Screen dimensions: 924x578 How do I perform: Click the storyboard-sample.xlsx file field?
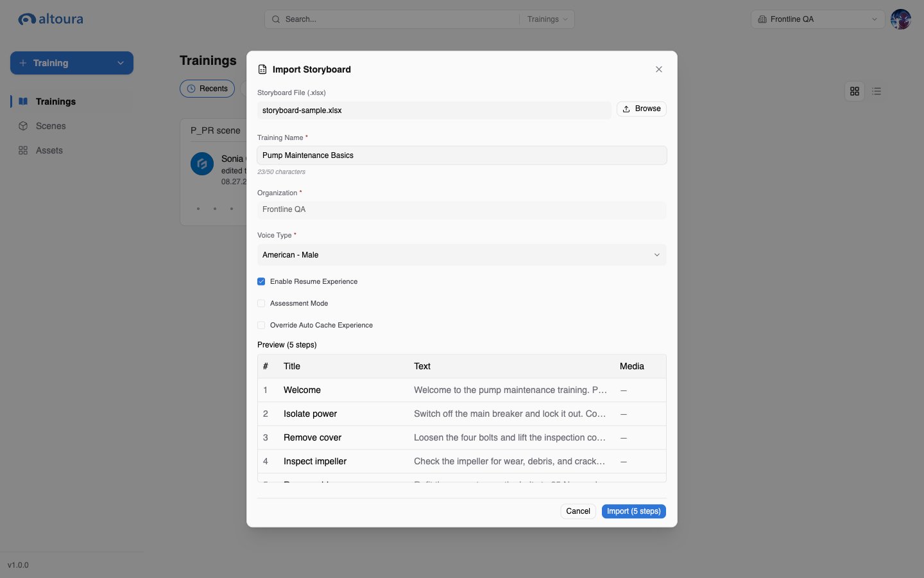(x=434, y=110)
